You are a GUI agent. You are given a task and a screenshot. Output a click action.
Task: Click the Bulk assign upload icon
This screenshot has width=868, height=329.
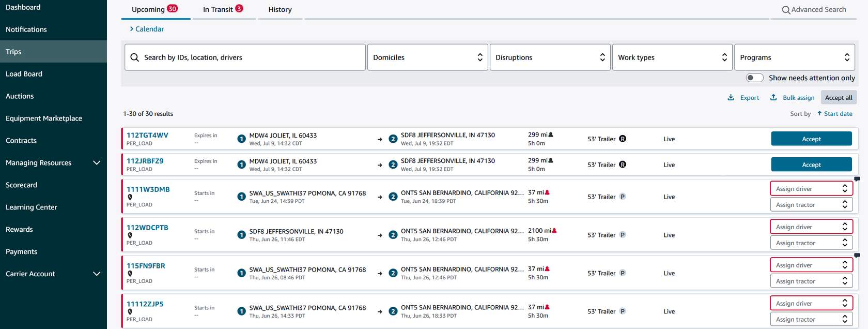click(773, 97)
